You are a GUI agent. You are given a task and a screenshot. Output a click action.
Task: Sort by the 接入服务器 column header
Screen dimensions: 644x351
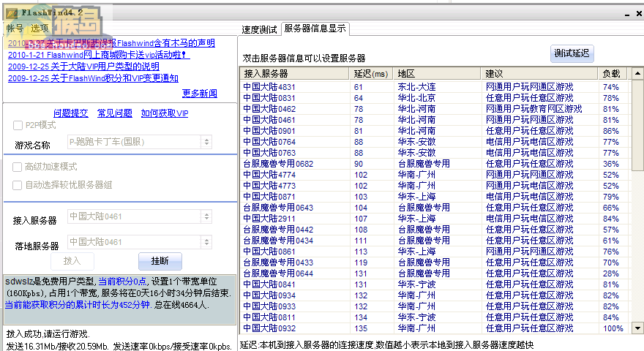[294, 73]
